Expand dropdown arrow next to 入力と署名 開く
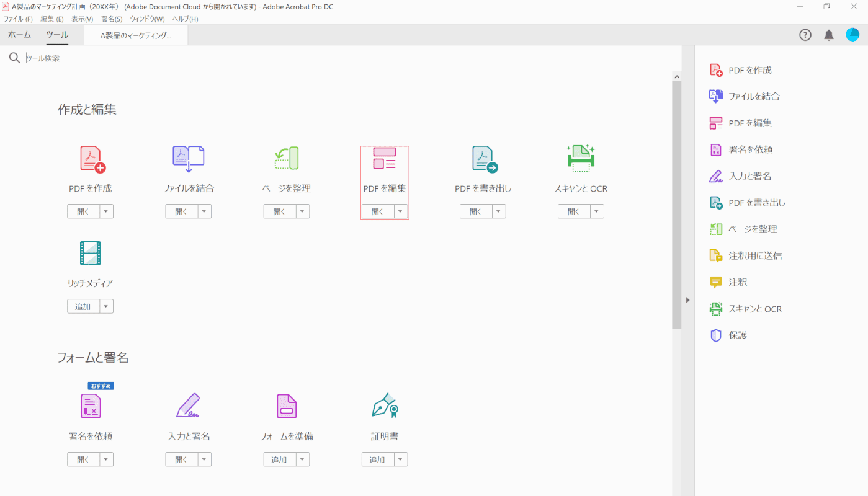 click(x=204, y=459)
